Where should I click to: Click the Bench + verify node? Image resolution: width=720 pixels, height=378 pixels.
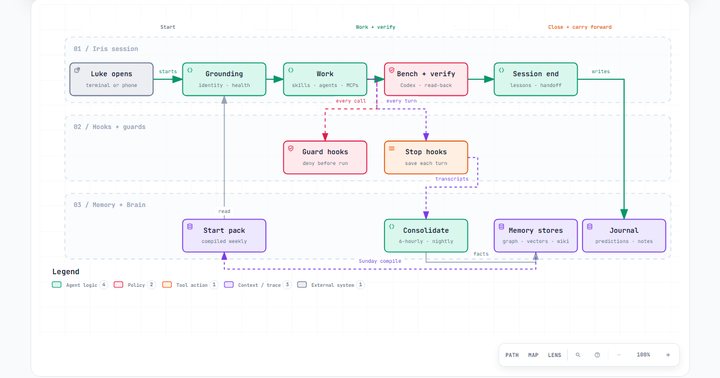[x=426, y=79]
